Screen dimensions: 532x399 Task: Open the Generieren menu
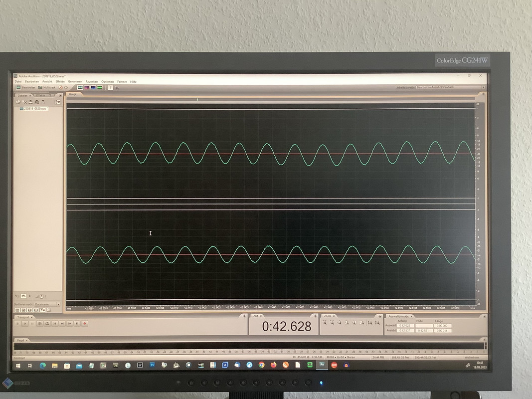pyautogui.click(x=75, y=82)
